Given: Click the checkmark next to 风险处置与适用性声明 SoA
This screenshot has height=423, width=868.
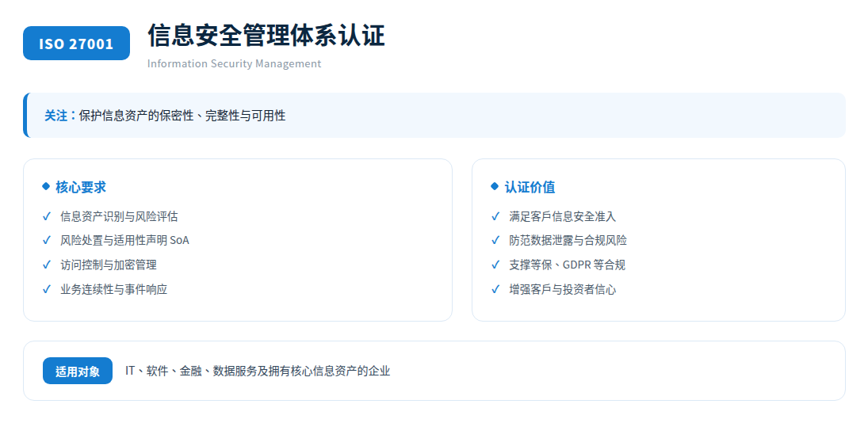Looking at the screenshot, I should pos(47,240).
